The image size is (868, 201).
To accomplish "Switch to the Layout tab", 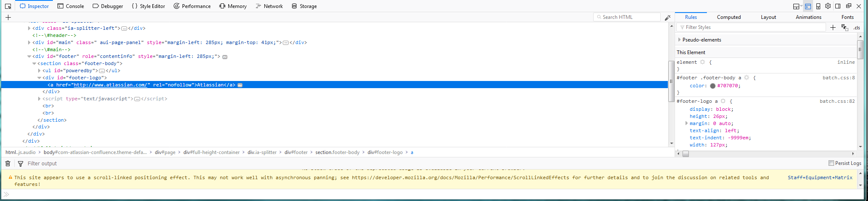I will point(769,17).
